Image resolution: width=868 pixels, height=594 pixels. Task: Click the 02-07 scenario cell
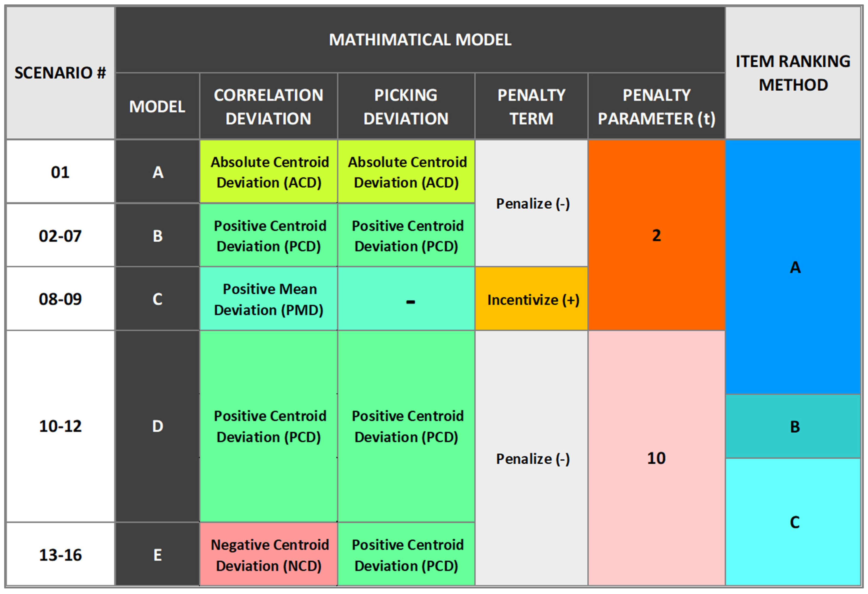tap(60, 236)
